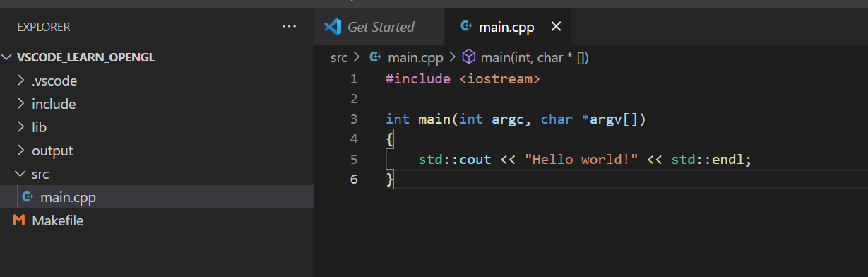This screenshot has width=868, height=277.
Task: Click the C++ icon on main.cpp tab
Action: [466, 27]
